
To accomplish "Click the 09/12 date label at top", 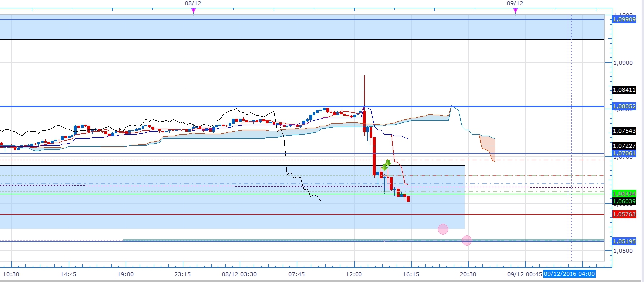I will (515, 3).
